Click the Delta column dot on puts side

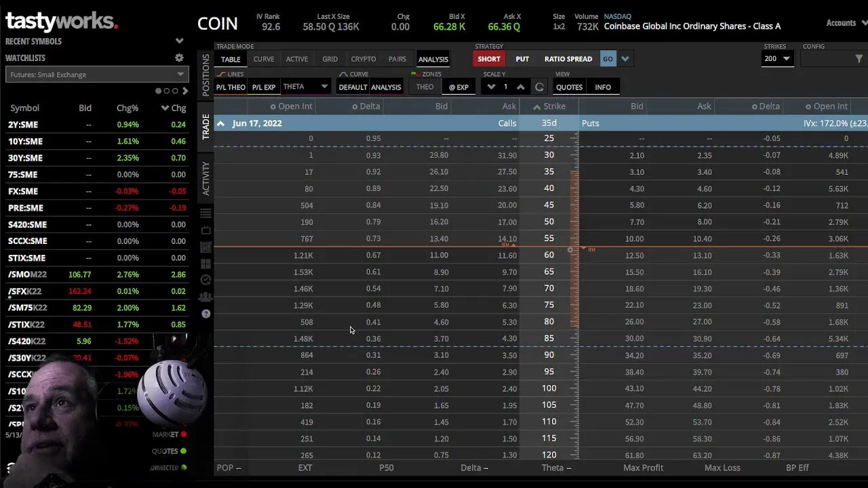click(754, 106)
